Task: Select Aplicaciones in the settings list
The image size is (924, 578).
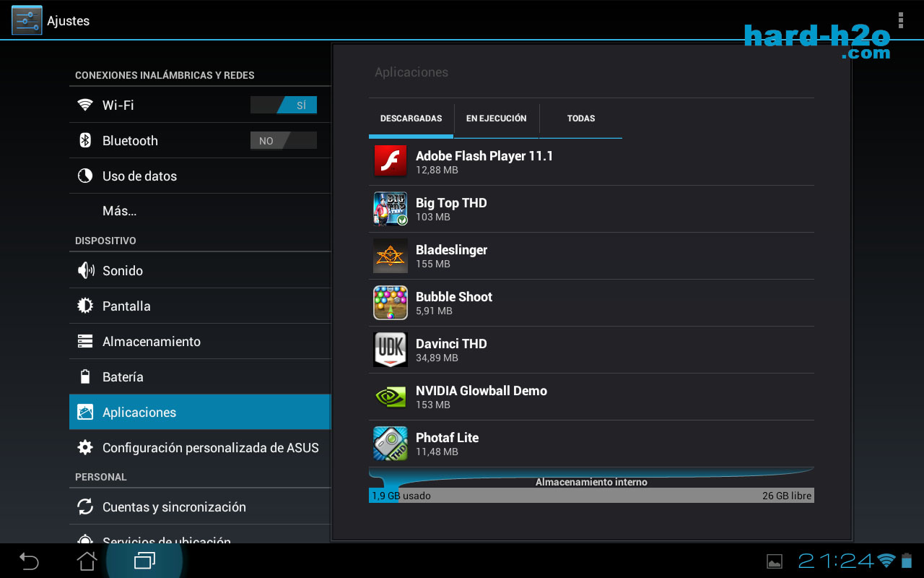Action: point(200,412)
